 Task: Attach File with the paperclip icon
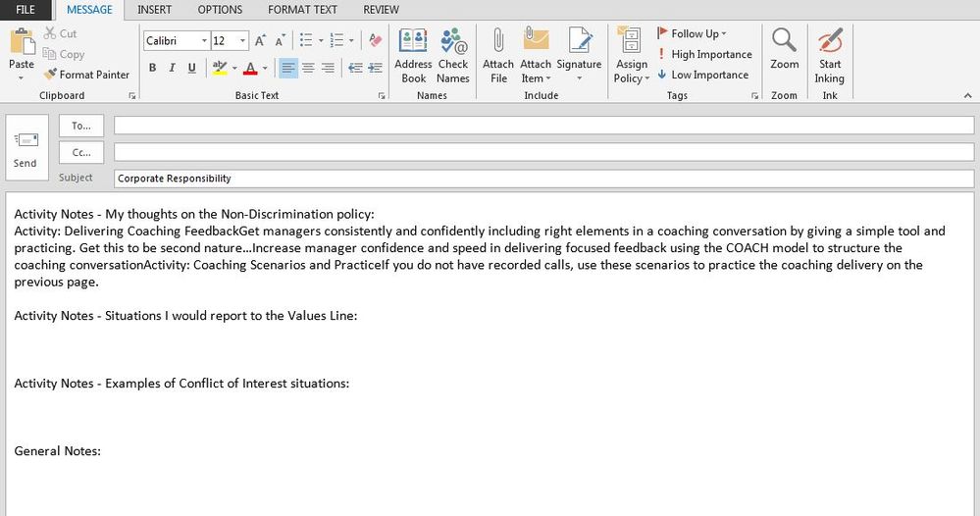pyautogui.click(x=498, y=56)
